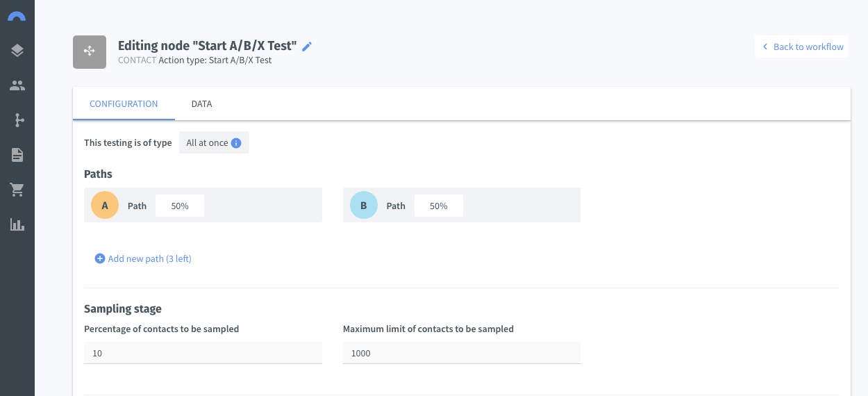Go back via Back to workflow link
Image resolution: width=868 pixels, height=396 pixels.
click(x=802, y=47)
